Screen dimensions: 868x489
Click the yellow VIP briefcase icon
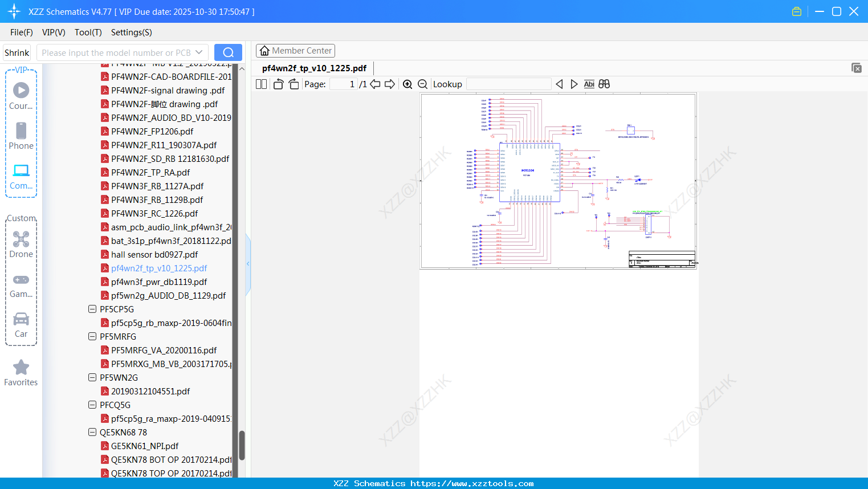[797, 11]
